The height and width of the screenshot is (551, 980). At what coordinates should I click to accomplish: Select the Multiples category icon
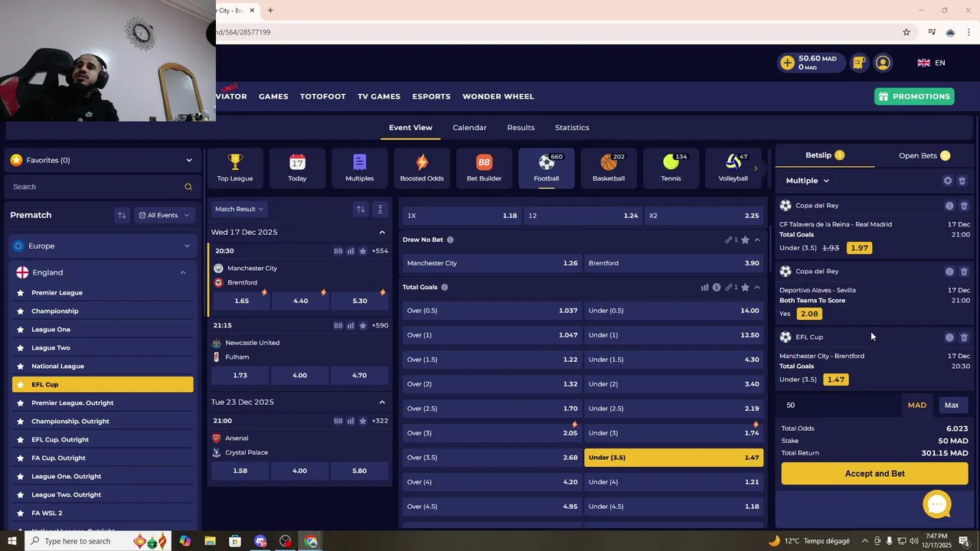360,167
